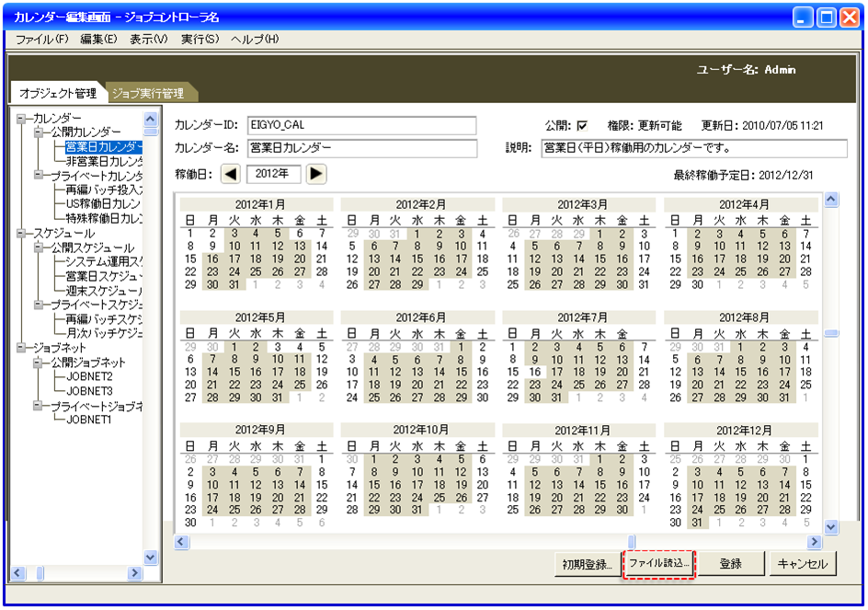Select US稼働日カレンダー tree item
This screenshot has height=610, width=868.
coord(104,204)
